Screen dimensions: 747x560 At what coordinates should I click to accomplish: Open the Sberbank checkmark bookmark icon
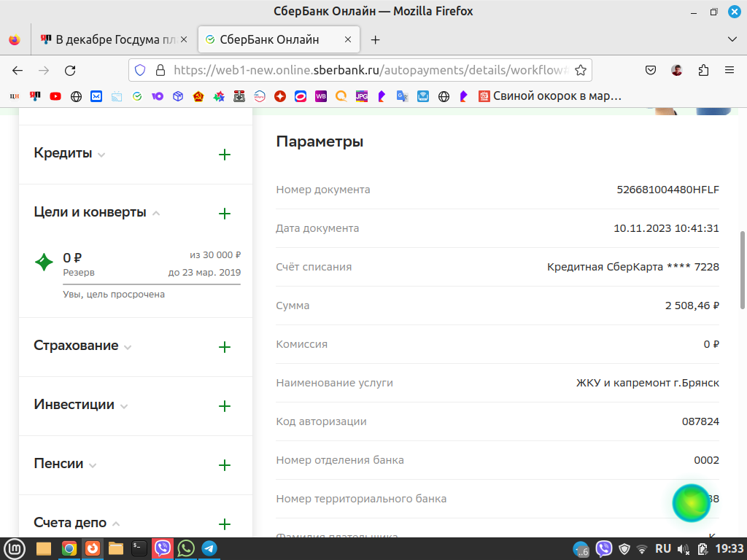pos(137,96)
